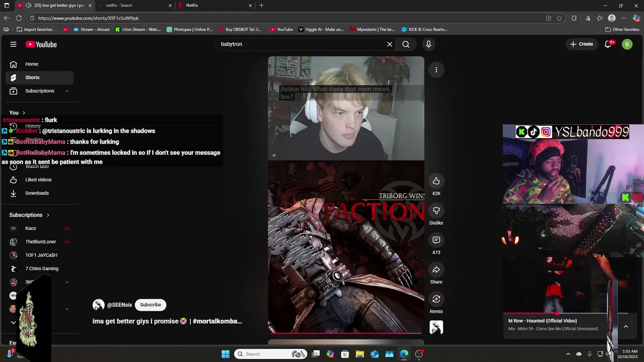Open Shorts in the sidebar
The image size is (644, 362).
pyautogui.click(x=40, y=77)
